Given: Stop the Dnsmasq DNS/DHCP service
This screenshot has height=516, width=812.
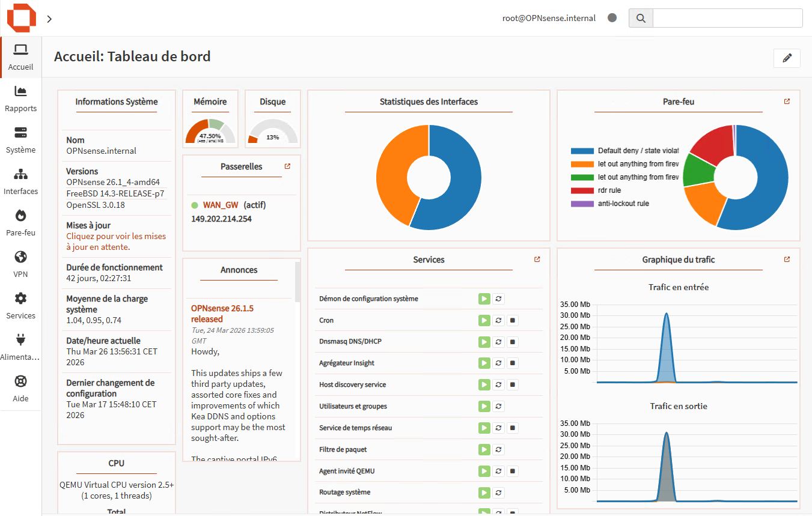Looking at the screenshot, I should [x=513, y=342].
